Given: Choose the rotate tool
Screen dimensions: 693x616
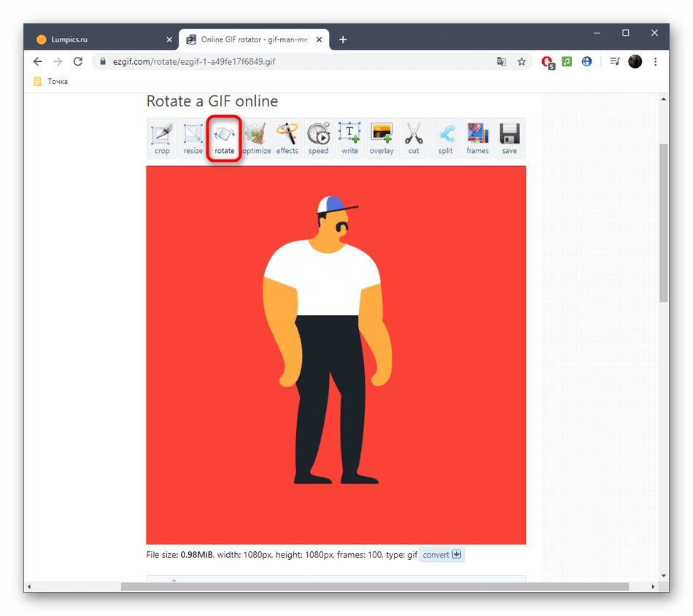Looking at the screenshot, I should tap(224, 139).
